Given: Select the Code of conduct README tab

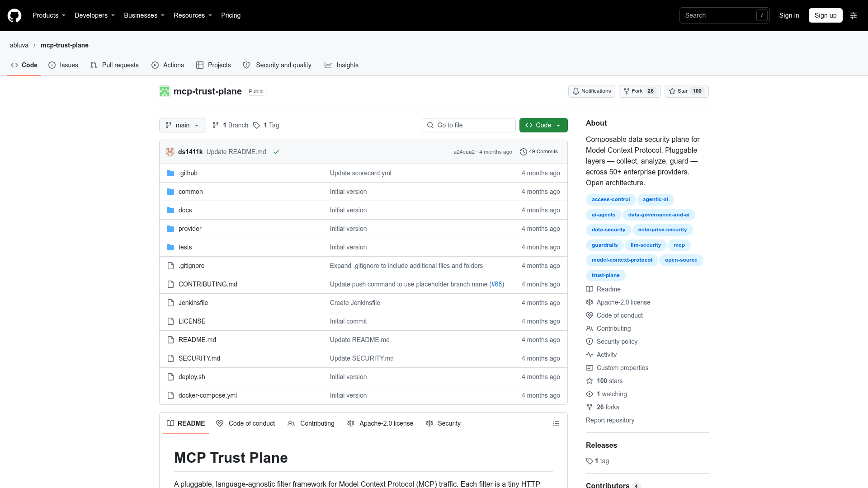Looking at the screenshot, I should (245, 423).
